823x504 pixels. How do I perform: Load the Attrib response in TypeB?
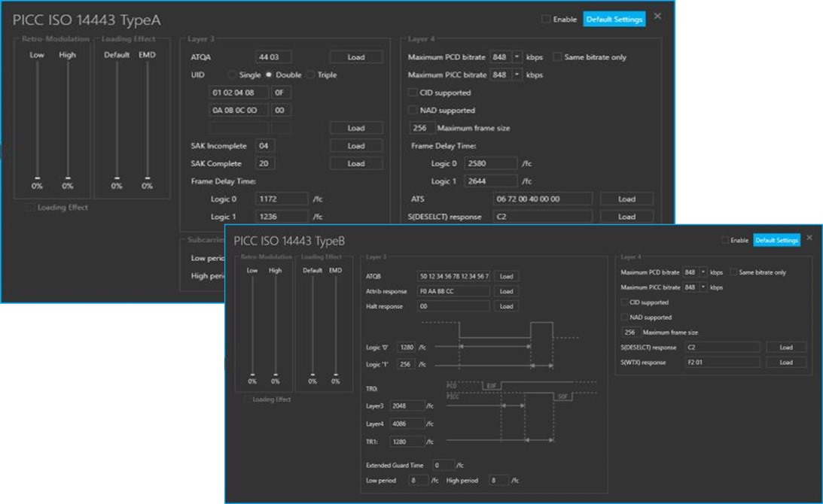click(506, 291)
